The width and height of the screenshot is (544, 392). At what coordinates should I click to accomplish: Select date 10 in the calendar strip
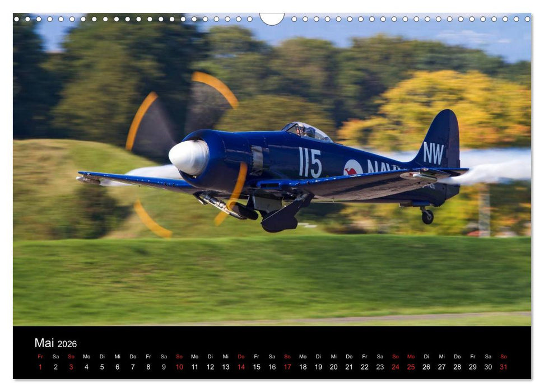coord(179,366)
